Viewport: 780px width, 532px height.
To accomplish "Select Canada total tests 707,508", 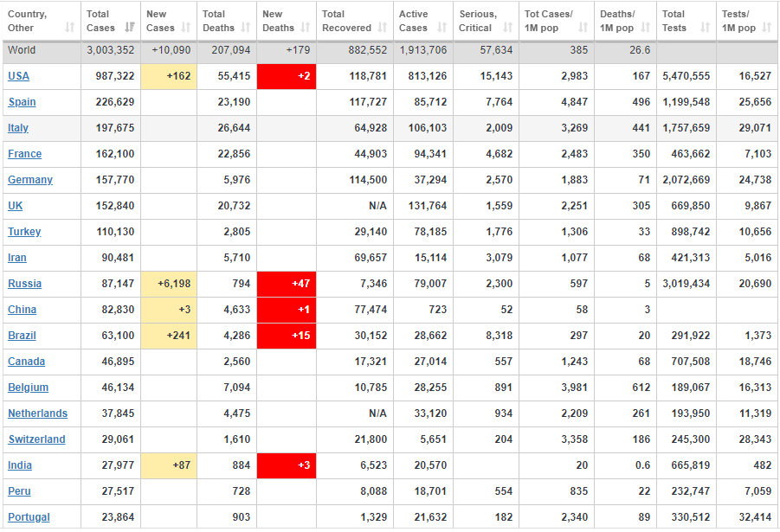I will pyautogui.click(x=691, y=362).
